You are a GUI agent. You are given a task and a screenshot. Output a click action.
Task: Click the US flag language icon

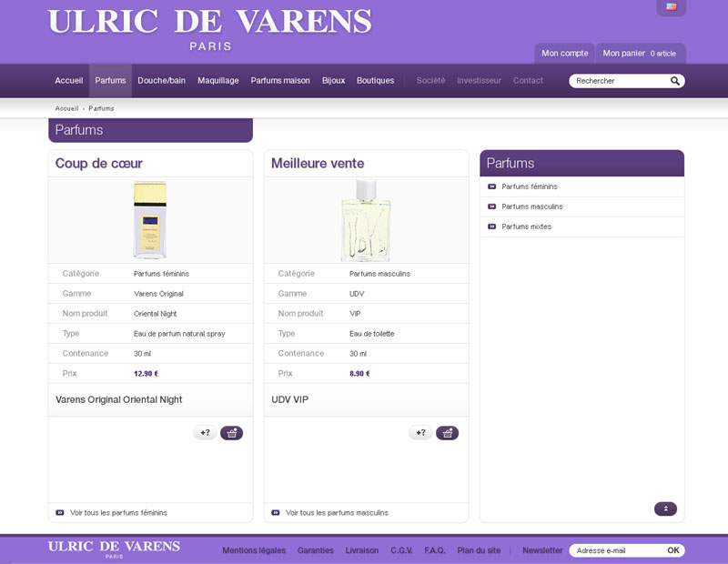pos(671,6)
